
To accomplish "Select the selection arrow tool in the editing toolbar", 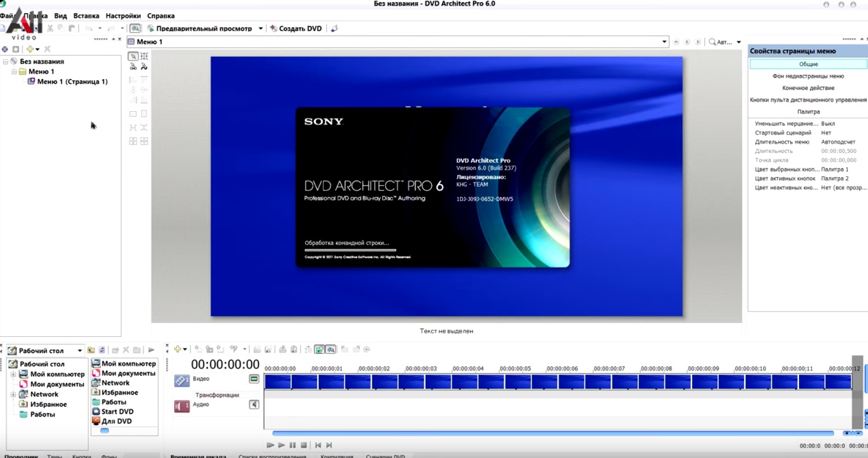I will tap(133, 56).
